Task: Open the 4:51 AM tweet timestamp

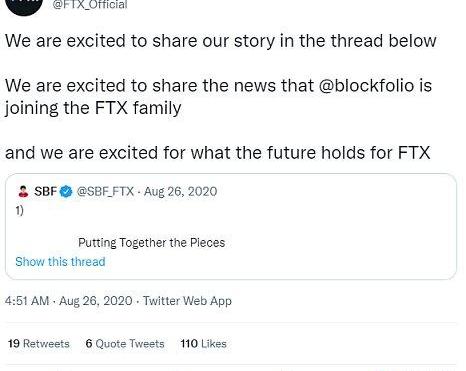Action: click(x=27, y=301)
